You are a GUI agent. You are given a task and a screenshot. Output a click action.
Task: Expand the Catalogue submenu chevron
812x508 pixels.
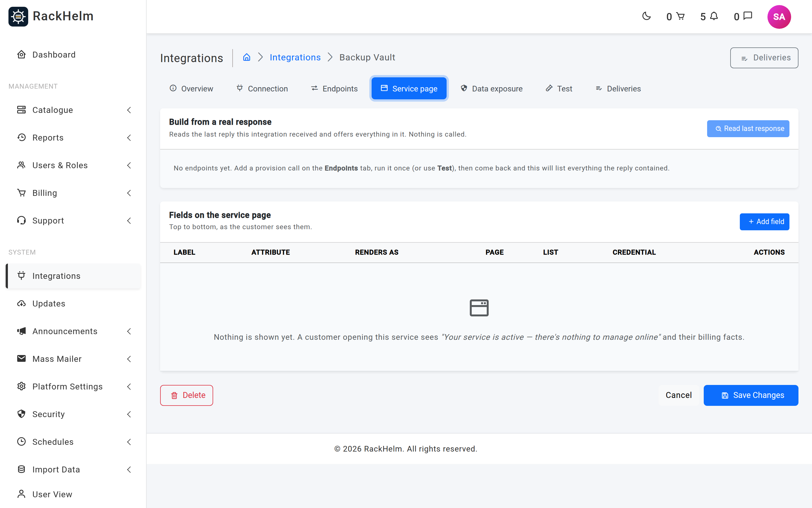pos(129,110)
